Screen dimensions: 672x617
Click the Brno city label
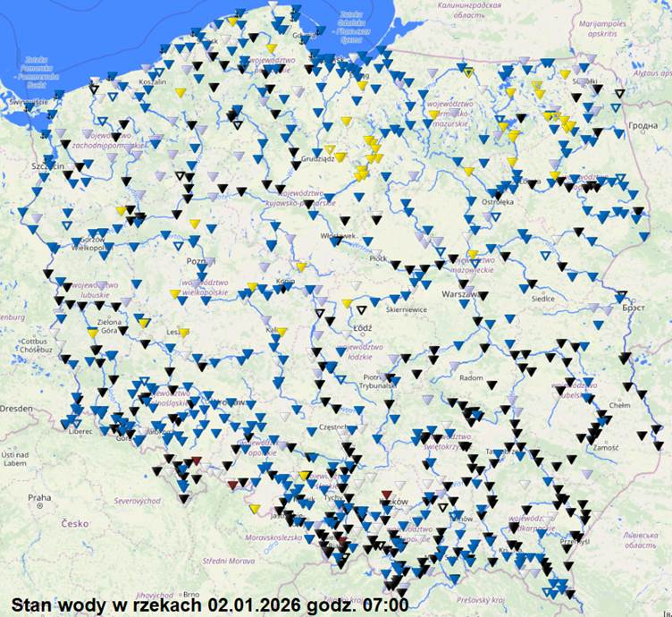pyautogui.click(x=191, y=594)
